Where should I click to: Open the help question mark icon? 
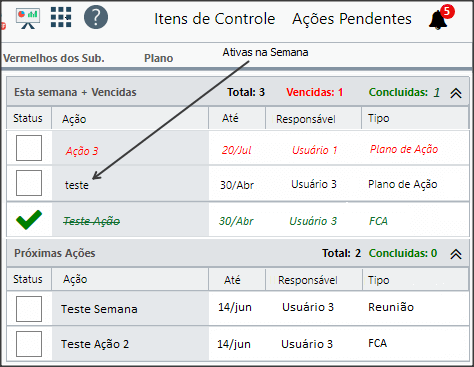96,17
